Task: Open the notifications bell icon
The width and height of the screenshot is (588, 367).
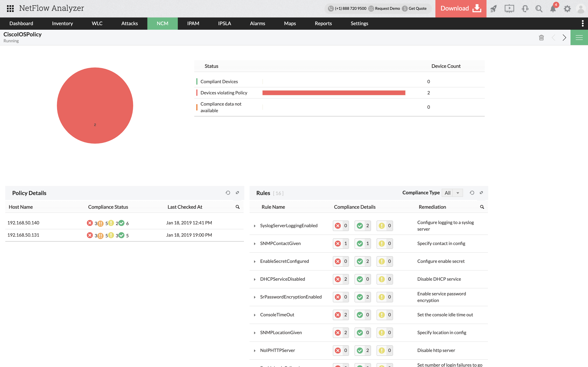Action: coord(553,9)
